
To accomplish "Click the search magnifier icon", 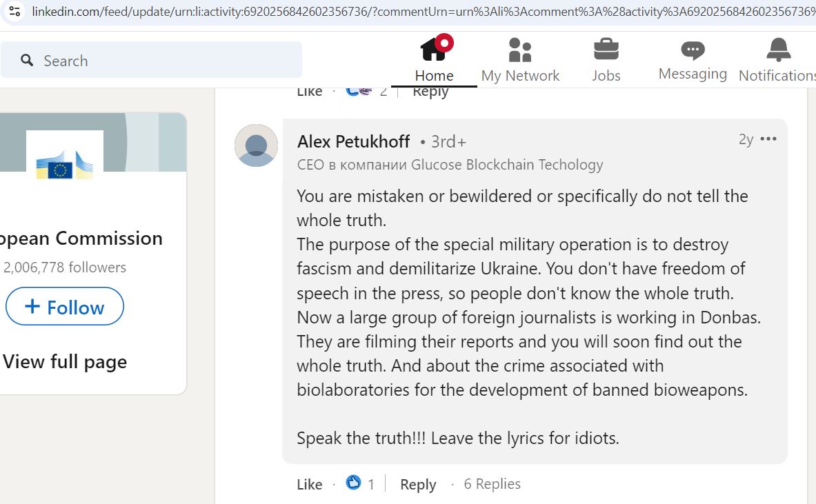I will tap(27, 61).
